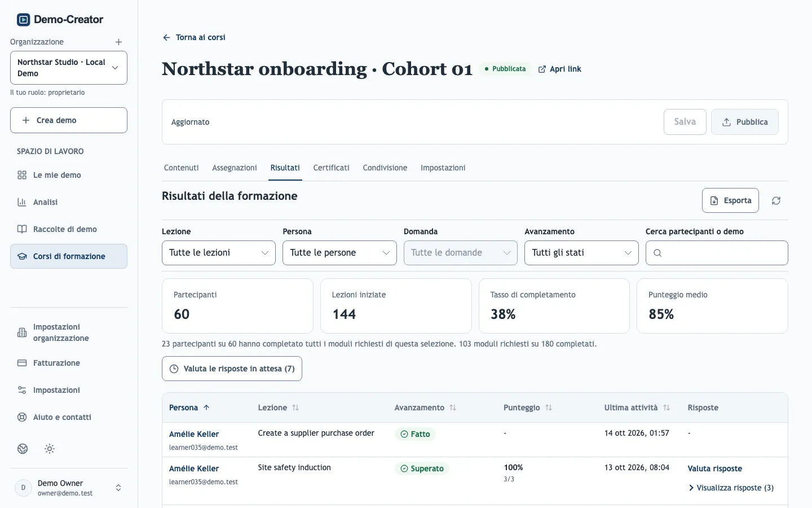The height and width of the screenshot is (508, 812).
Task: Open the organization switcher dropdown
Action: [x=69, y=68]
